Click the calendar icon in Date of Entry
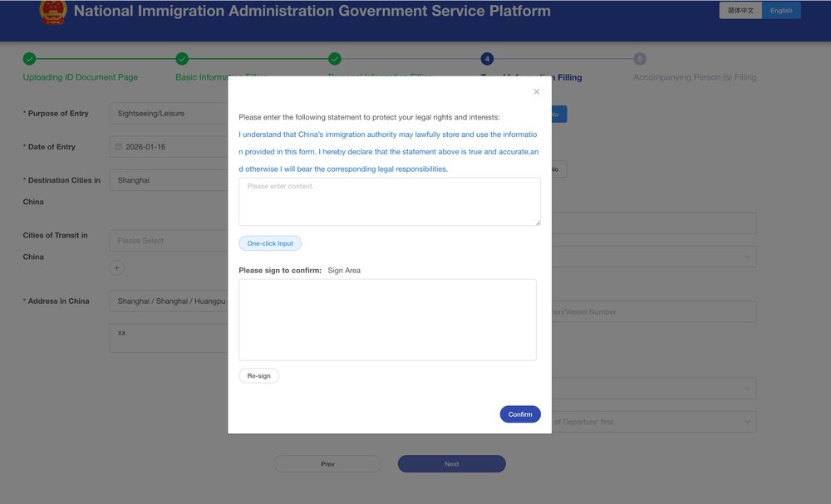Viewport: 831px width, 504px height. click(119, 147)
